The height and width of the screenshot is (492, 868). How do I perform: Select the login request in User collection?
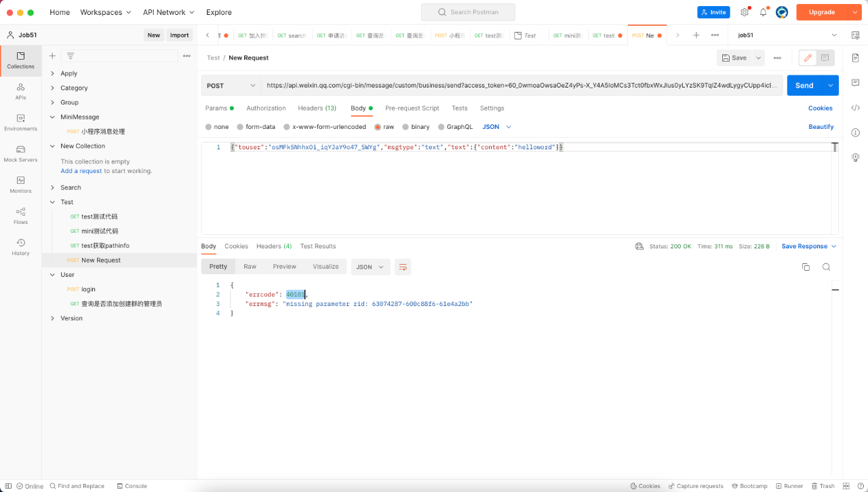coord(88,289)
